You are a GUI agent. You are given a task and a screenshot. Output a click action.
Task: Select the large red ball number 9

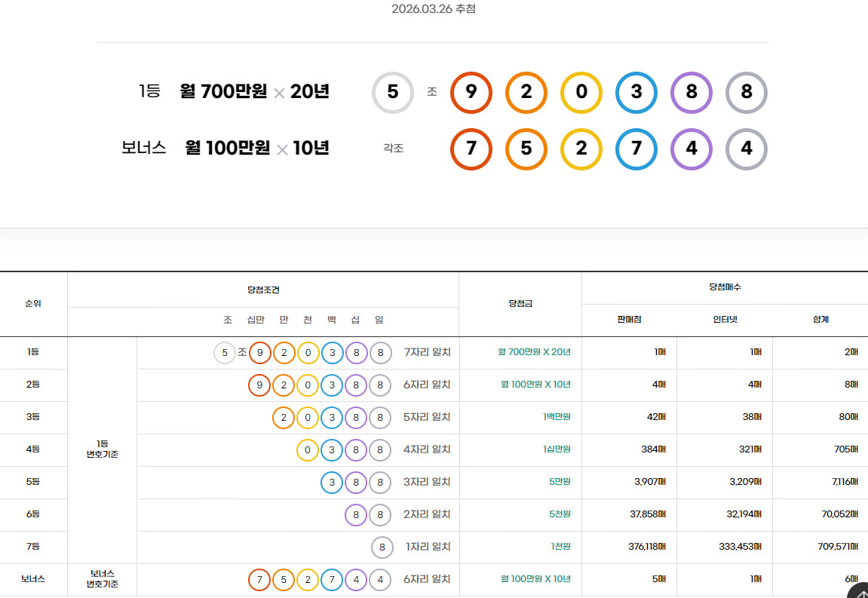pos(471,93)
